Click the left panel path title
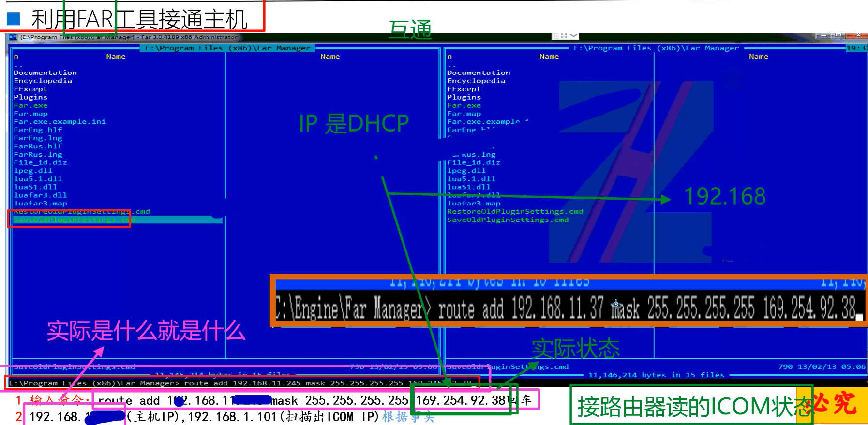 pos(227,48)
